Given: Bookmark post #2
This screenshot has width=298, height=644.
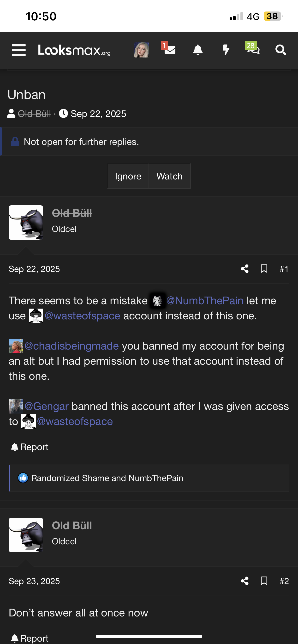Looking at the screenshot, I should (x=264, y=581).
